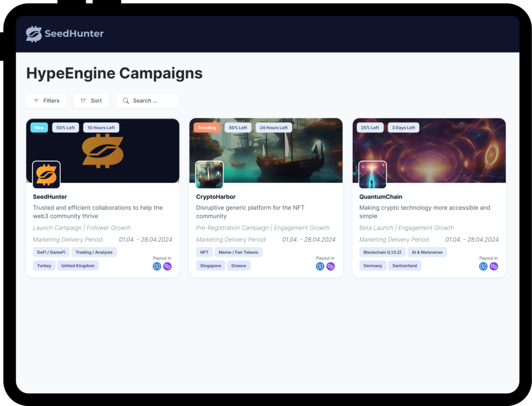The height and width of the screenshot is (406, 532).
Task: Open the Filters button
Action: [46, 100]
